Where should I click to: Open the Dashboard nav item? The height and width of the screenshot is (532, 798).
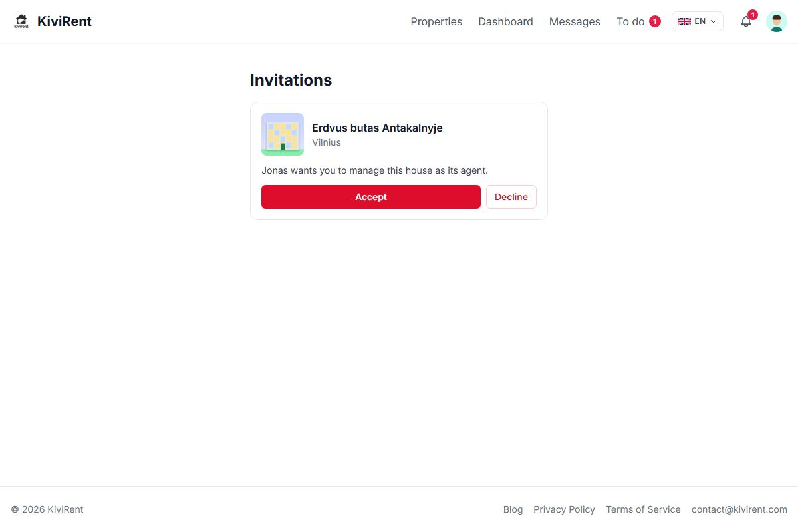(x=505, y=21)
